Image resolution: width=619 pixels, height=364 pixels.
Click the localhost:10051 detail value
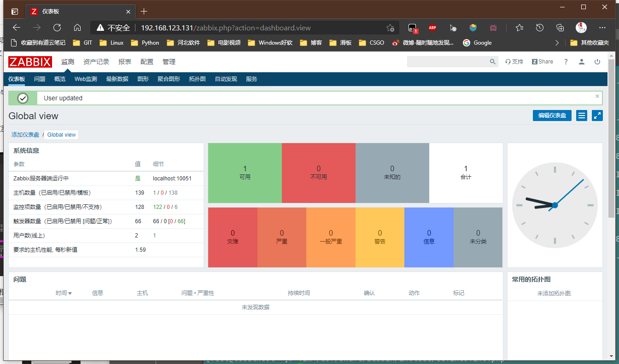point(172,179)
